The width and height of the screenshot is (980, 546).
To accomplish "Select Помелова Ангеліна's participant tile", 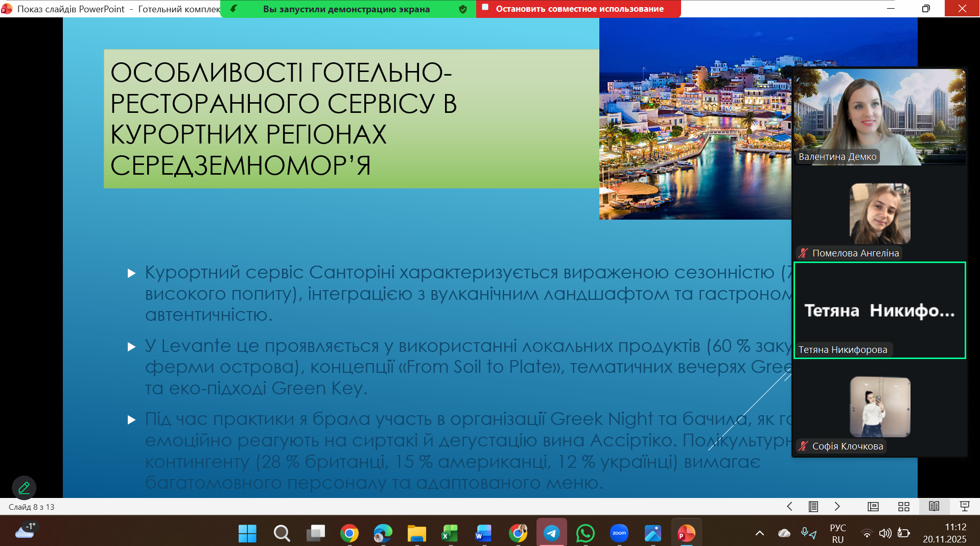I will click(879, 213).
